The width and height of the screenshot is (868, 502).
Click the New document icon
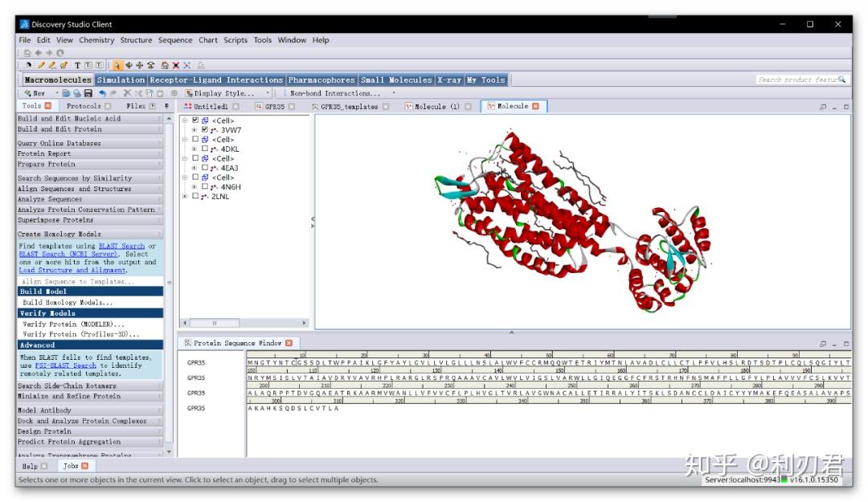[x=35, y=93]
